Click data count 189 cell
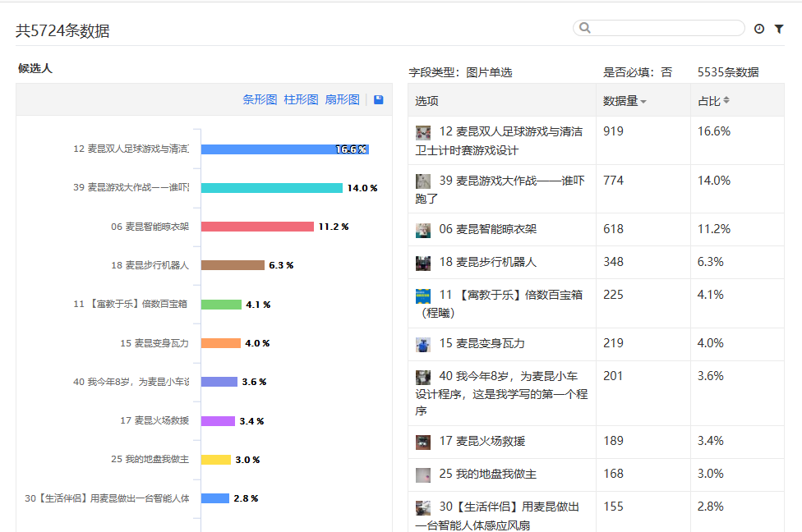This screenshot has width=802, height=532. click(613, 441)
